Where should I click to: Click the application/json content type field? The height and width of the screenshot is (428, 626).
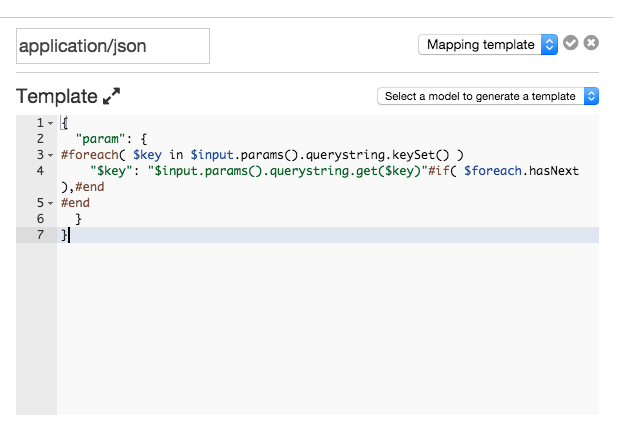point(113,46)
